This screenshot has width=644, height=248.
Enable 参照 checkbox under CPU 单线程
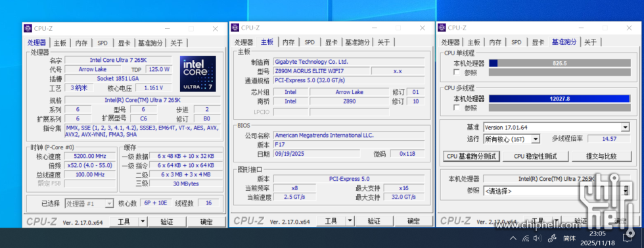[457, 72]
